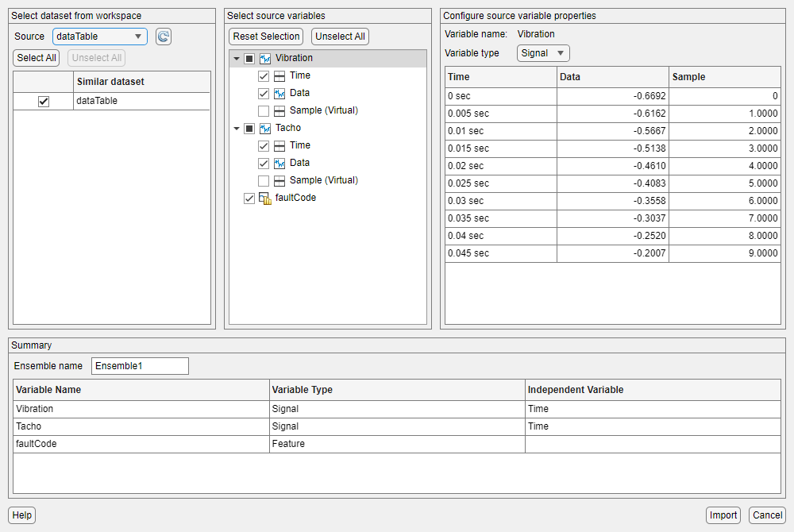
Task: Click the Tacho signal icon in tree
Action: [265, 129]
